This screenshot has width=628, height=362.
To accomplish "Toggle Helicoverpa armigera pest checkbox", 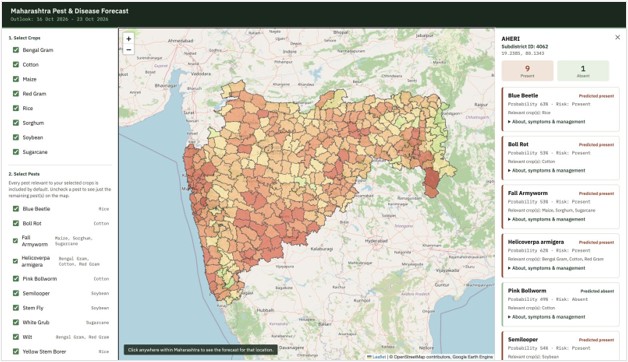I will 16,261.
